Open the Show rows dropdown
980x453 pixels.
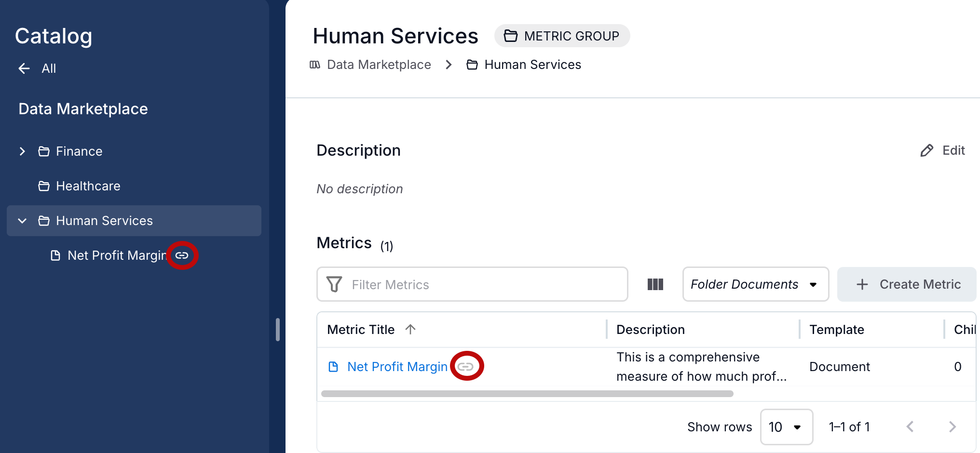coord(786,427)
